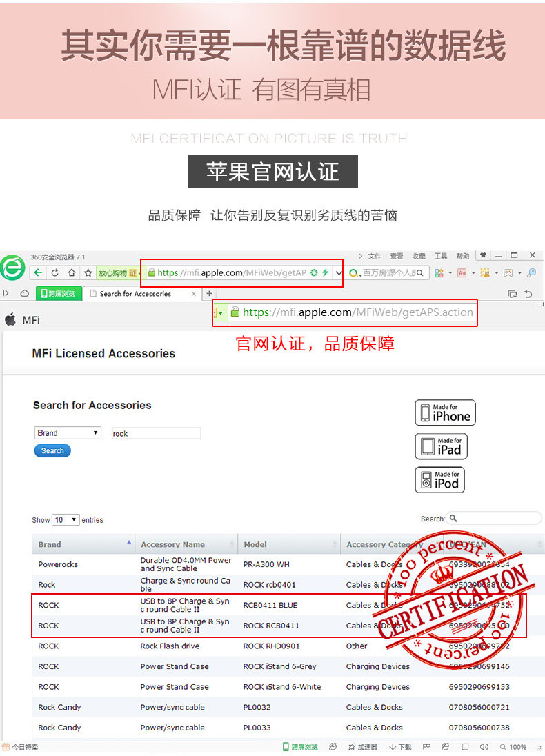The height and width of the screenshot is (756, 545).
Task: Toggle the sidebar arrow icon left of tabs
Action: tap(6, 293)
